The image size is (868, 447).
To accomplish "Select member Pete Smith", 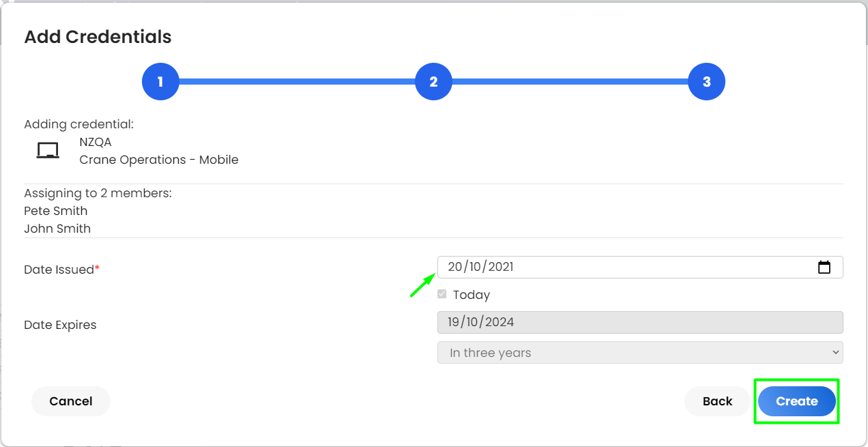I will pyautogui.click(x=56, y=211).
